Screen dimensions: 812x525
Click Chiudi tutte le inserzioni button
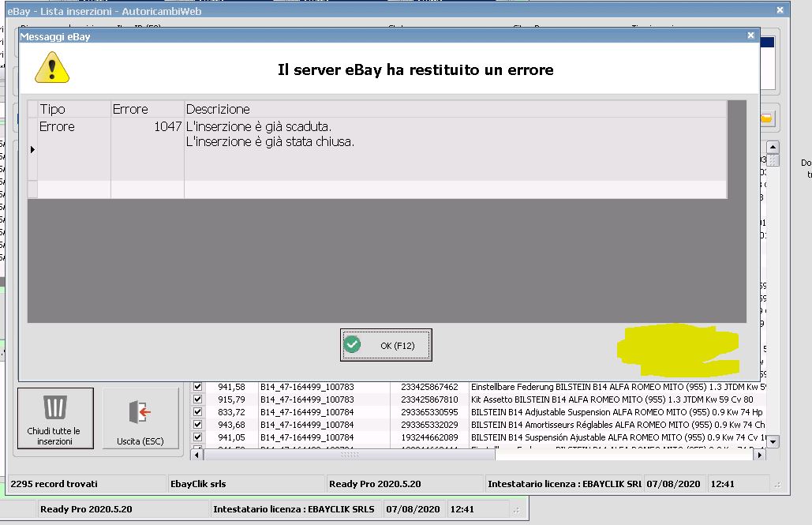pyautogui.click(x=55, y=418)
